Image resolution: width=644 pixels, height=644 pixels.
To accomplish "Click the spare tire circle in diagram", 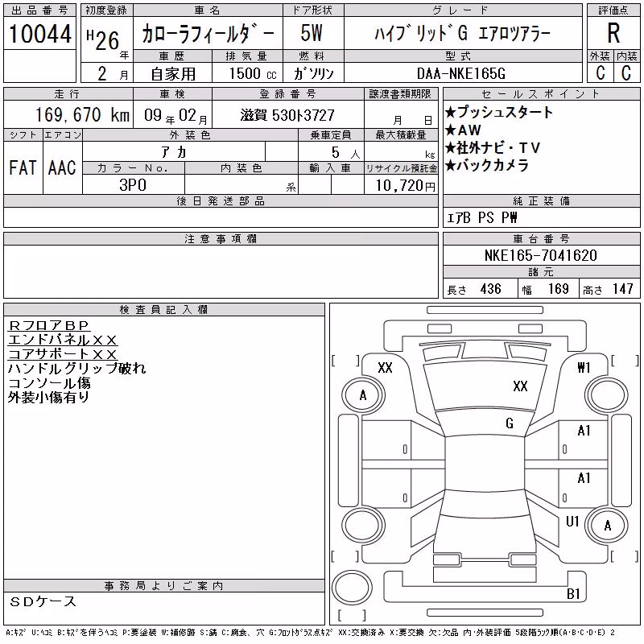I will tap(352, 588).
